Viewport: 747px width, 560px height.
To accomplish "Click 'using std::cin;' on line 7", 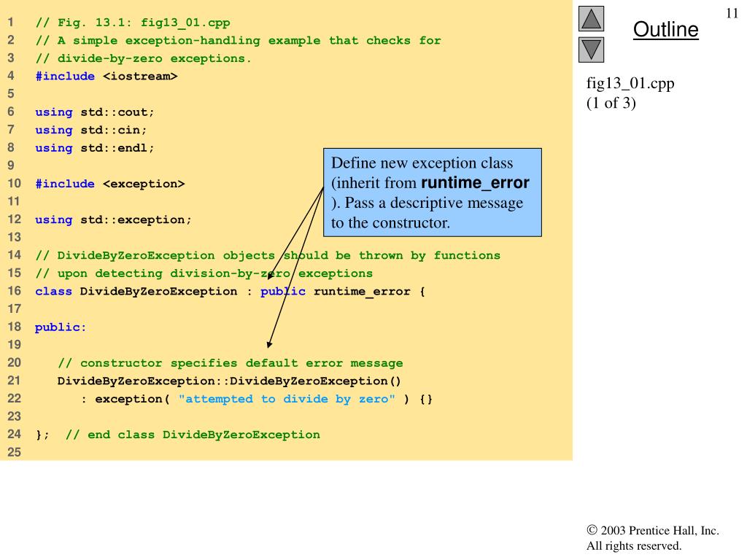I will point(91,130).
